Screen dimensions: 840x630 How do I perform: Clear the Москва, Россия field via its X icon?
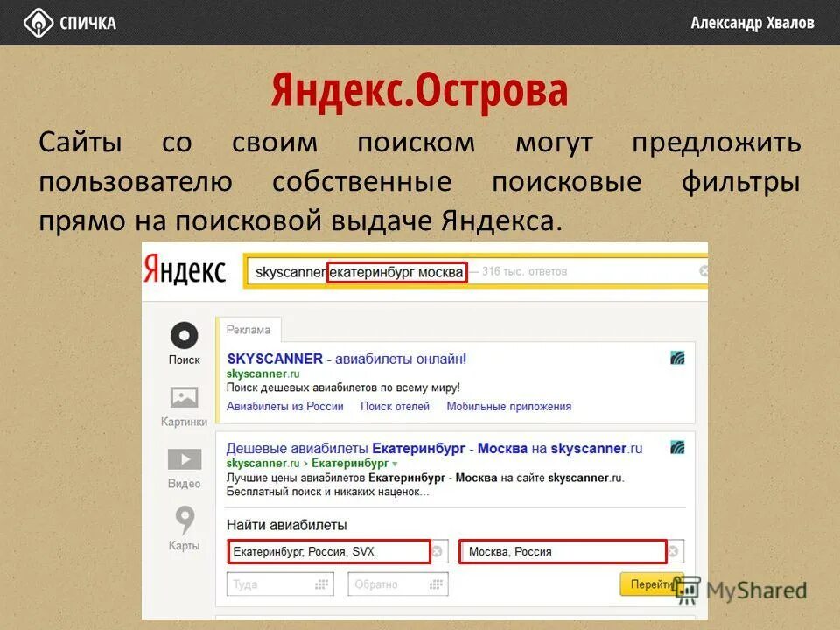click(x=672, y=551)
